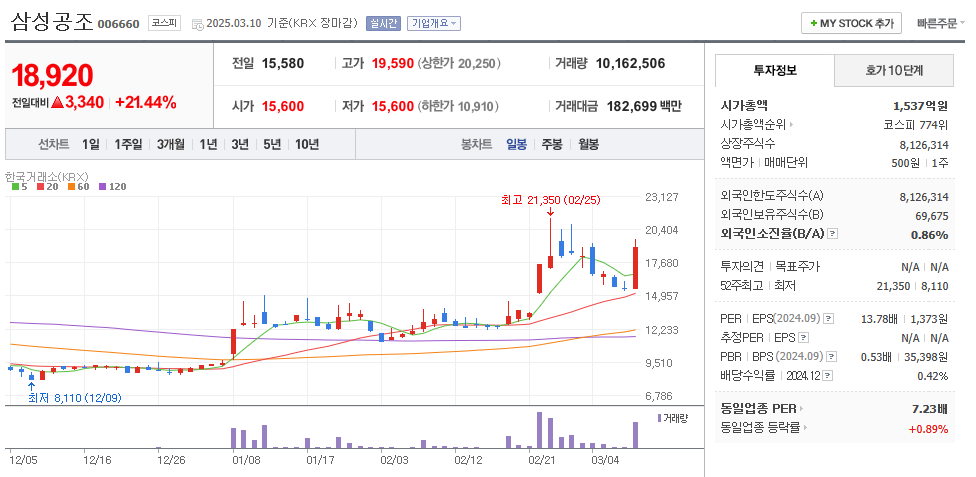Click the red 20-day moving average swatch
The image size is (976, 477).
tap(40, 186)
